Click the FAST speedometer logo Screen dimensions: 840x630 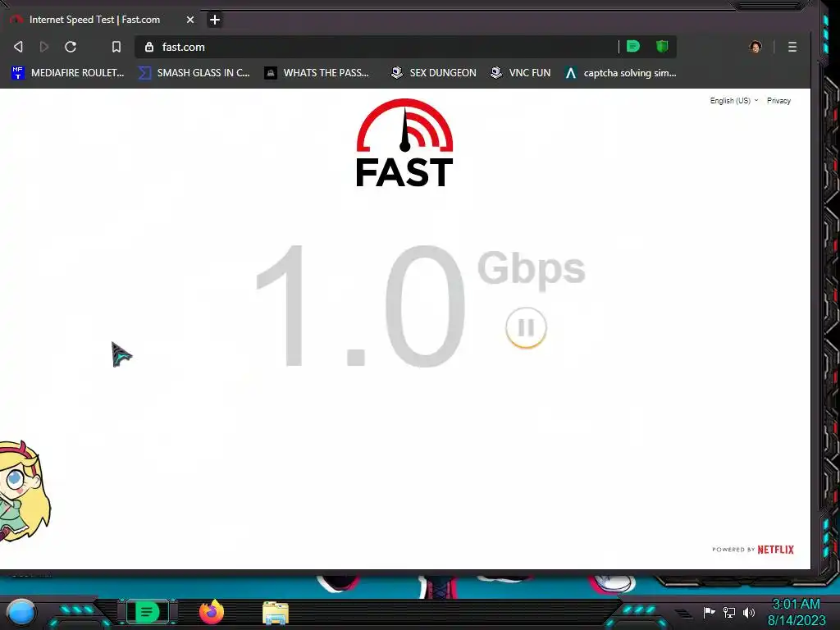point(405,143)
